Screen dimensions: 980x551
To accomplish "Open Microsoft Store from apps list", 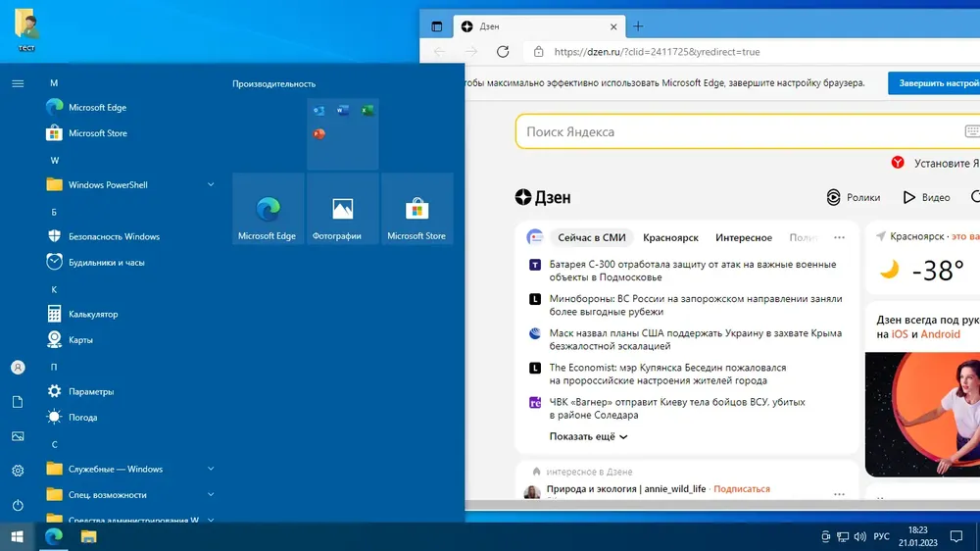I will pyautogui.click(x=130, y=132).
